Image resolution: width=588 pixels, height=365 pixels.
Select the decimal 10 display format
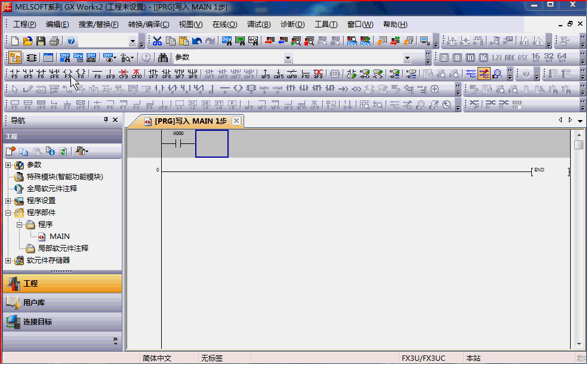click(470, 57)
